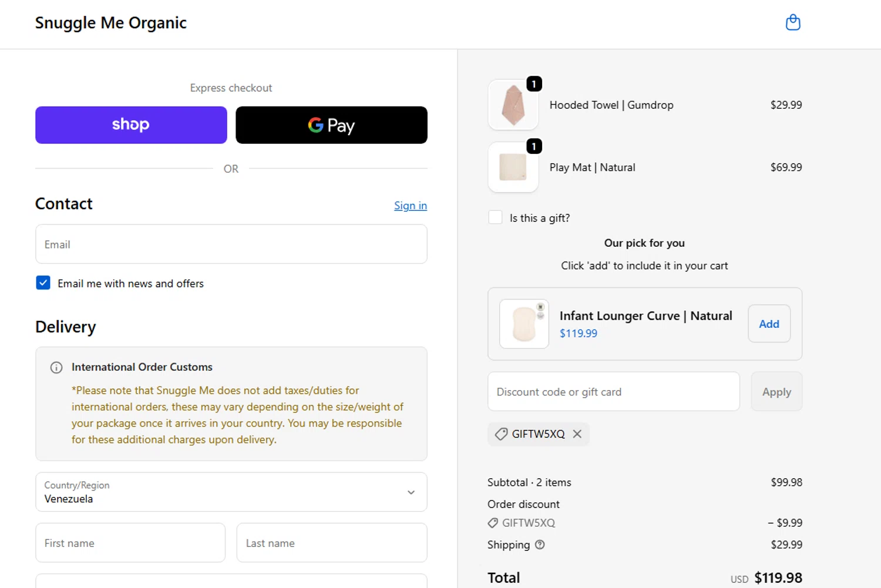
Task: Click the 'Play Mat | Natural' item name
Action: [592, 167]
